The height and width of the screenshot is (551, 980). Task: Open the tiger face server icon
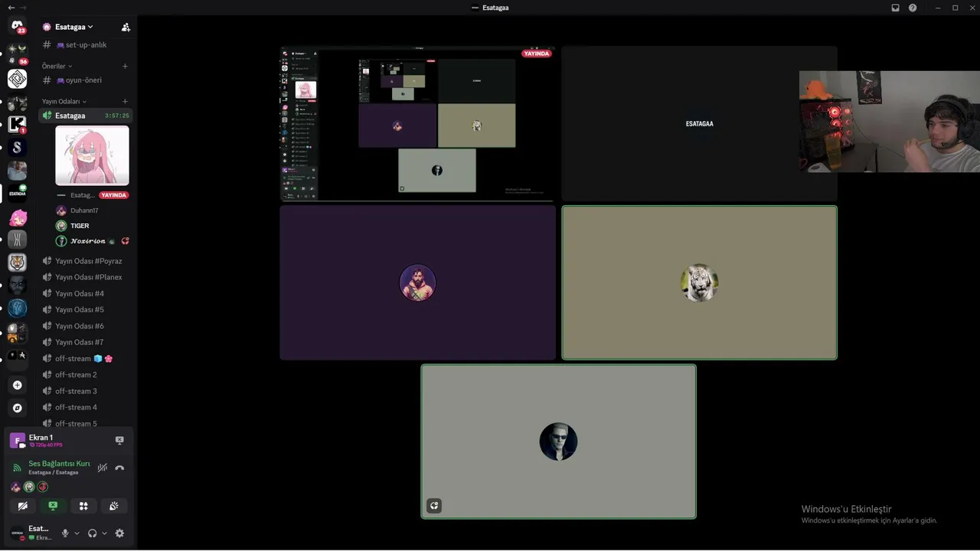pyautogui.click(x=17, y=262)
